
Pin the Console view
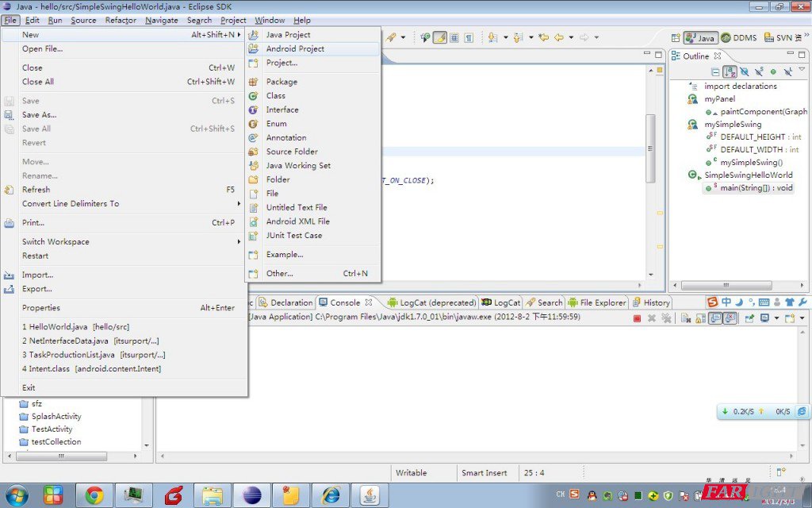pyautogui.click(x=749, y=318)
